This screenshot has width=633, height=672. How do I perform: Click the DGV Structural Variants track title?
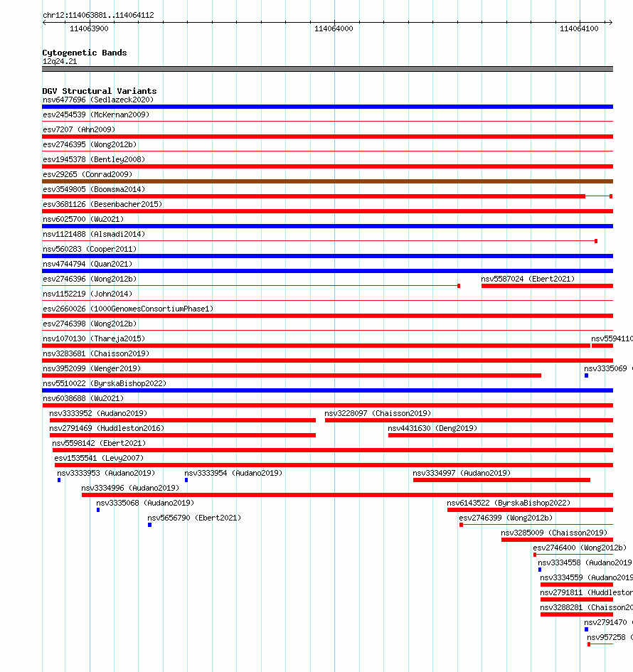coord(100,91)
